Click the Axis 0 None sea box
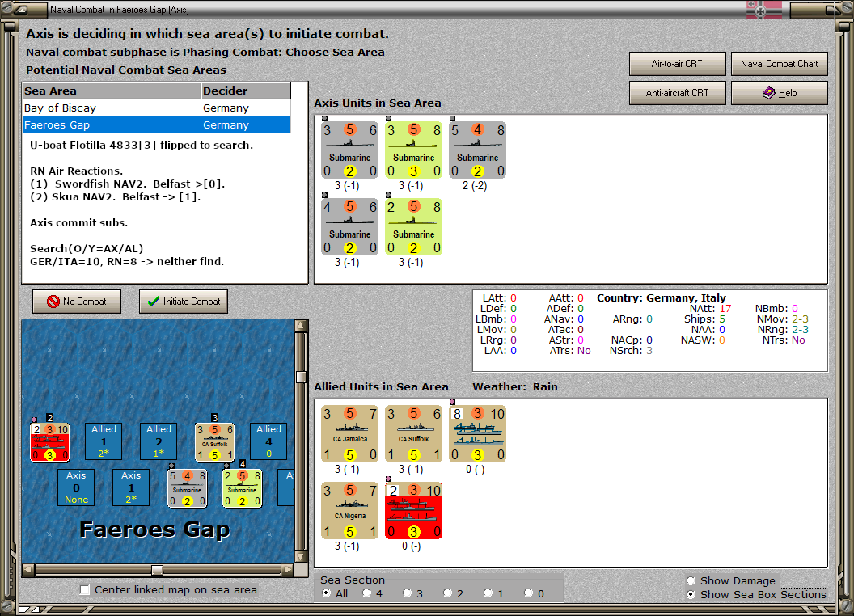This screenshot has width=854, height=616. pyautogui.click(x=76, y=487)
